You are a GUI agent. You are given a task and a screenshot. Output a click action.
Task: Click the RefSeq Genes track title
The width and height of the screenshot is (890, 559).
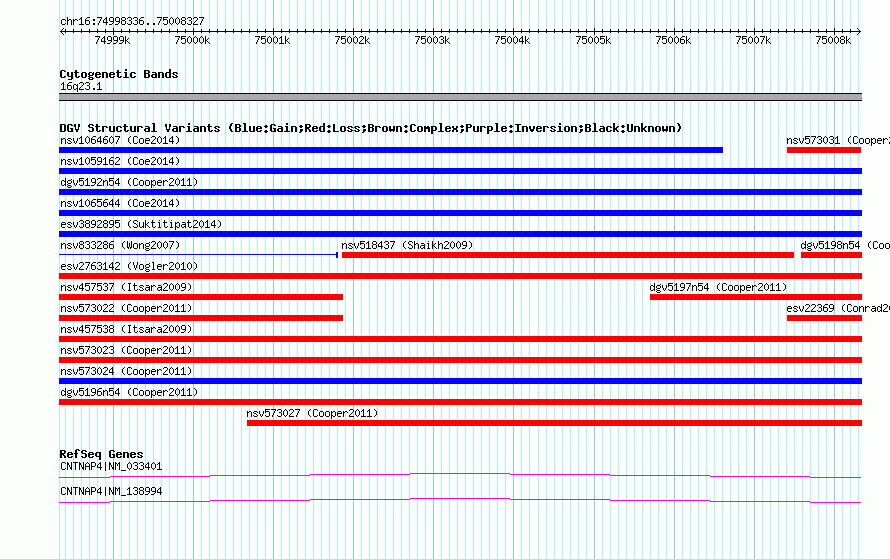click(101, 454)
